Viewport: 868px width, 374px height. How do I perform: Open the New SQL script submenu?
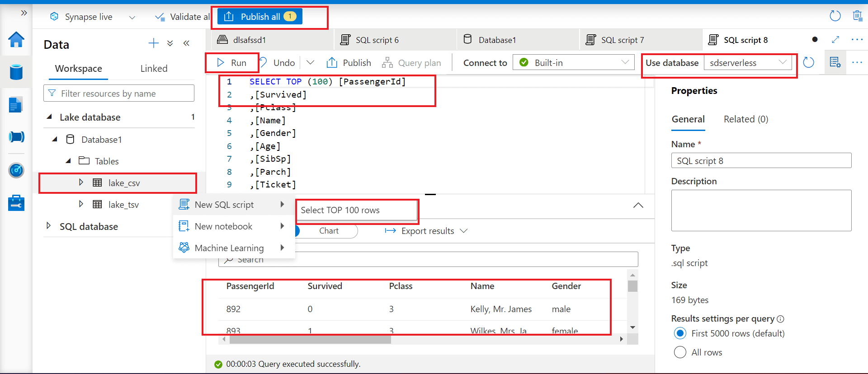[234, 205]
